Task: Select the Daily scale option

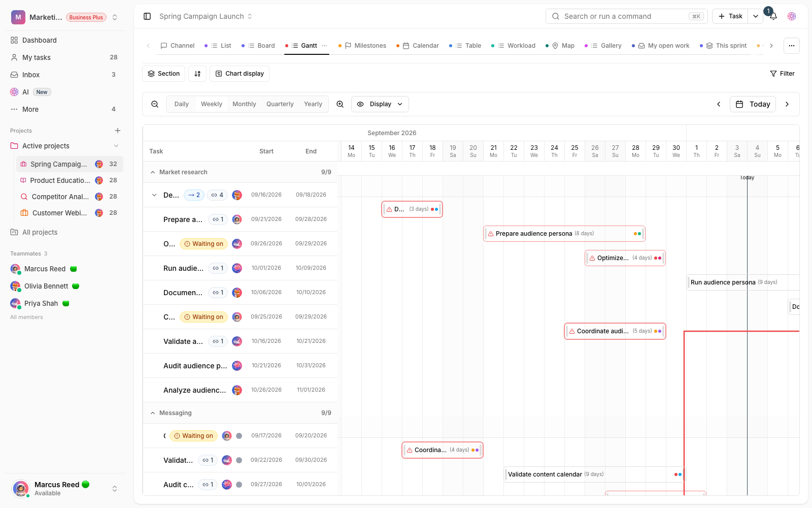Action: pos(181,104)
